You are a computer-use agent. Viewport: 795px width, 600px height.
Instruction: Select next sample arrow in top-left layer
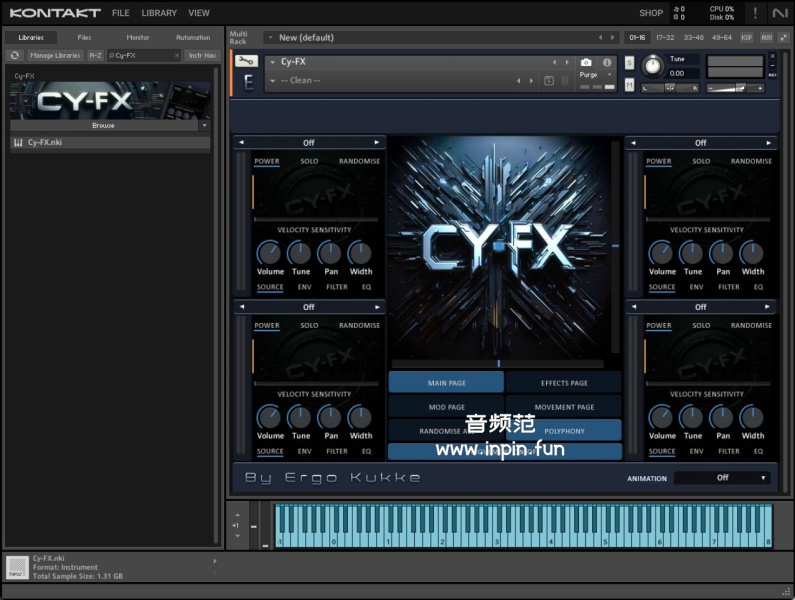pos(377,143)
